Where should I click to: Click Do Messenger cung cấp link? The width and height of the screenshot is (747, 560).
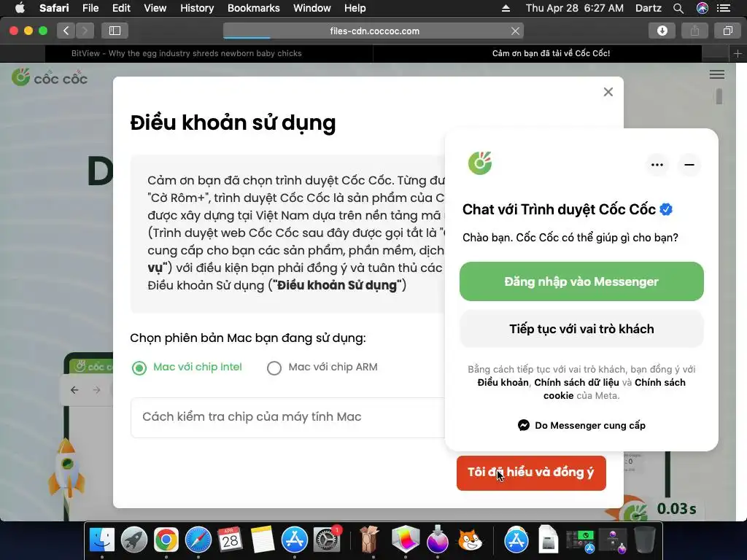(581, 425)
